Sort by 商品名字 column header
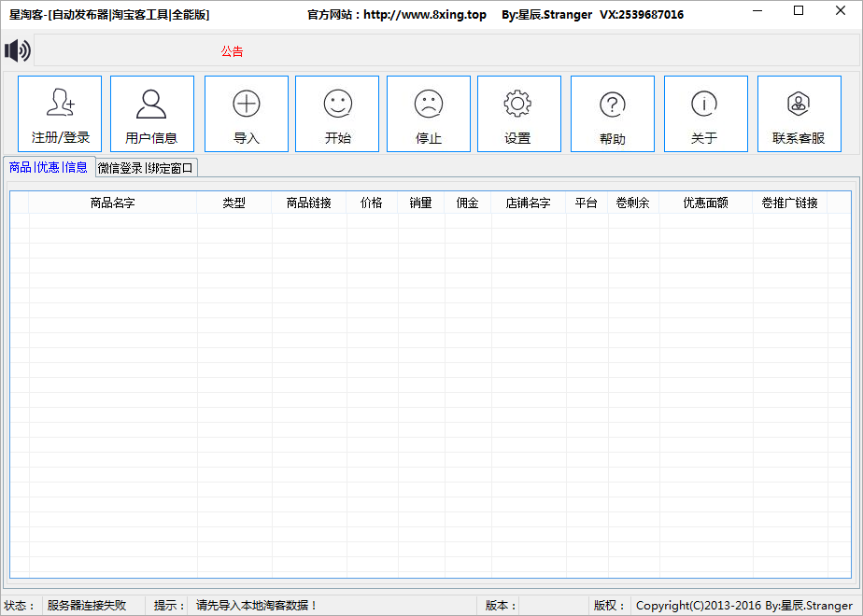The image size is (863, 616). point(112,203)
